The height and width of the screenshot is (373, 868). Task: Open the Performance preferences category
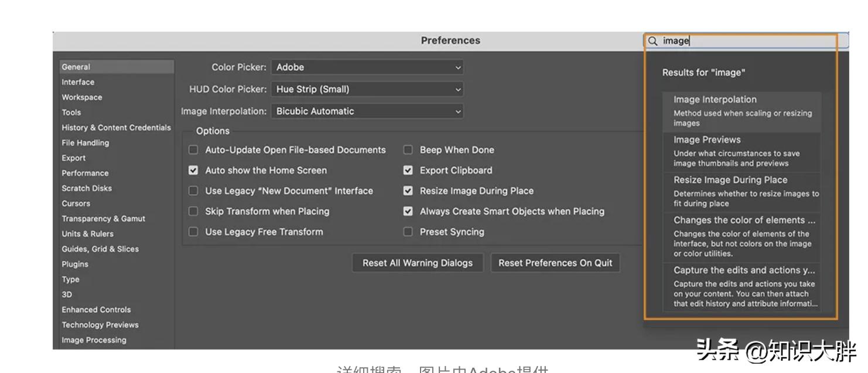(x=85, y=174)
